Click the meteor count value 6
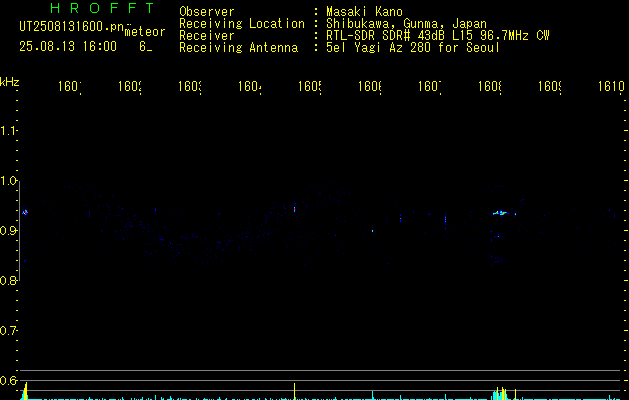629x400 pixels. click(143, 47)
